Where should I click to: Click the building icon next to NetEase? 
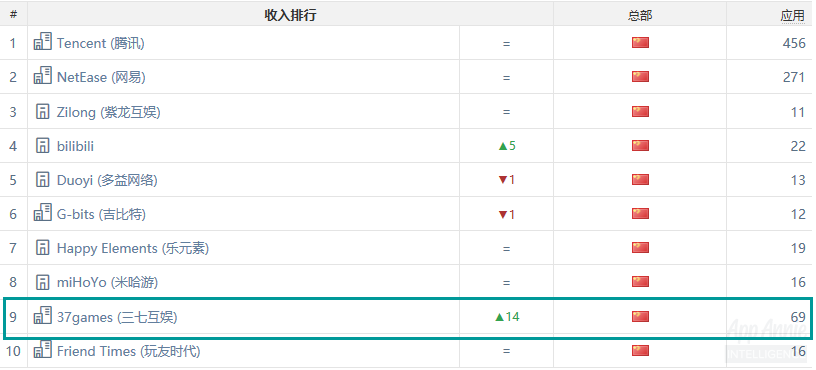coord(43,75)
